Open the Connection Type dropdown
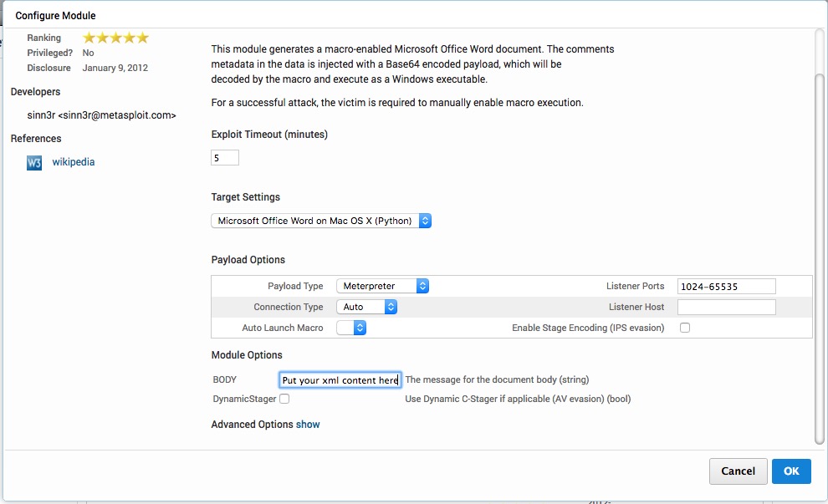This screenshot has width=828, height=504. [366, 307]
